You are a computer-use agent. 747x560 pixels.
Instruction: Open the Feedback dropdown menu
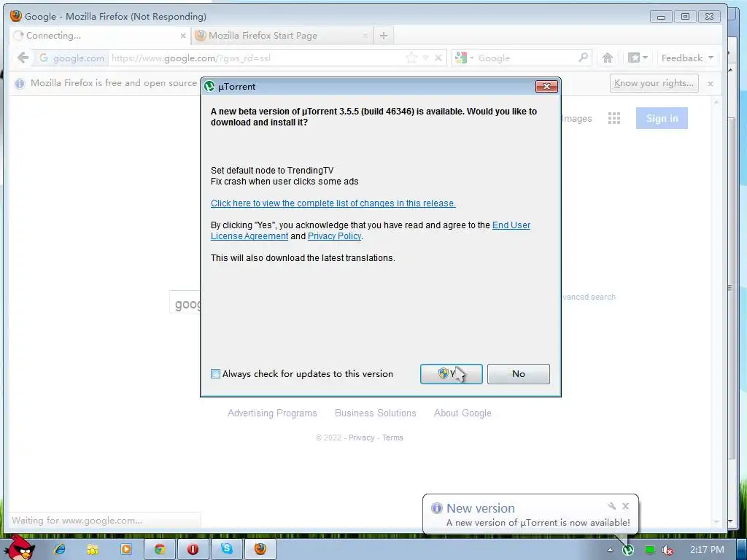tap(687, 58)
